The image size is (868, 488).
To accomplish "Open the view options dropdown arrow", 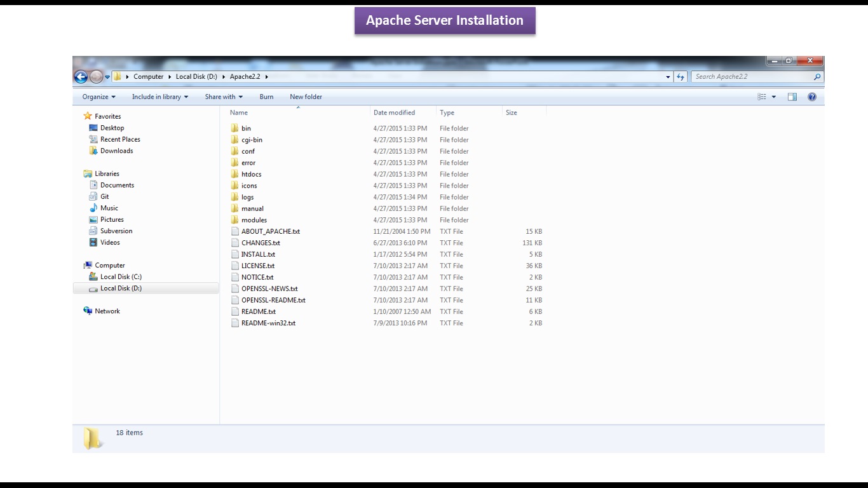I will point(774,97).
